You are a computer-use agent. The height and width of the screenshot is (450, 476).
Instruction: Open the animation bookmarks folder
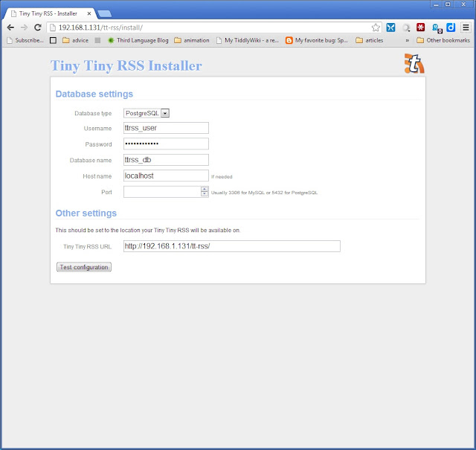[x=192, y=40]
